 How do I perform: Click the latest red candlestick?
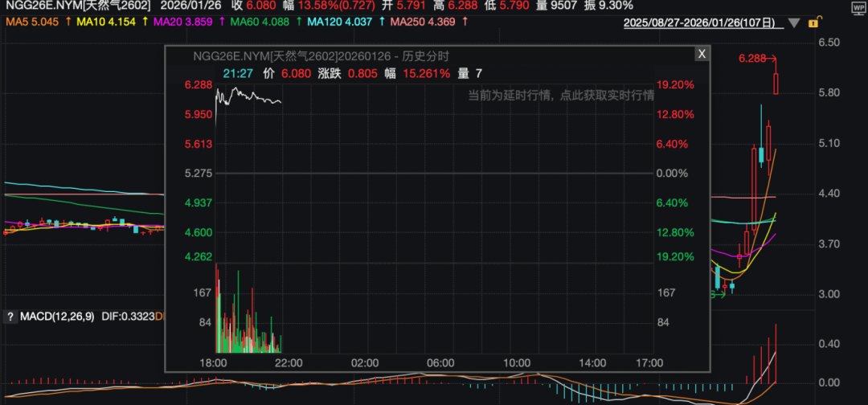[x=776, y=84]
